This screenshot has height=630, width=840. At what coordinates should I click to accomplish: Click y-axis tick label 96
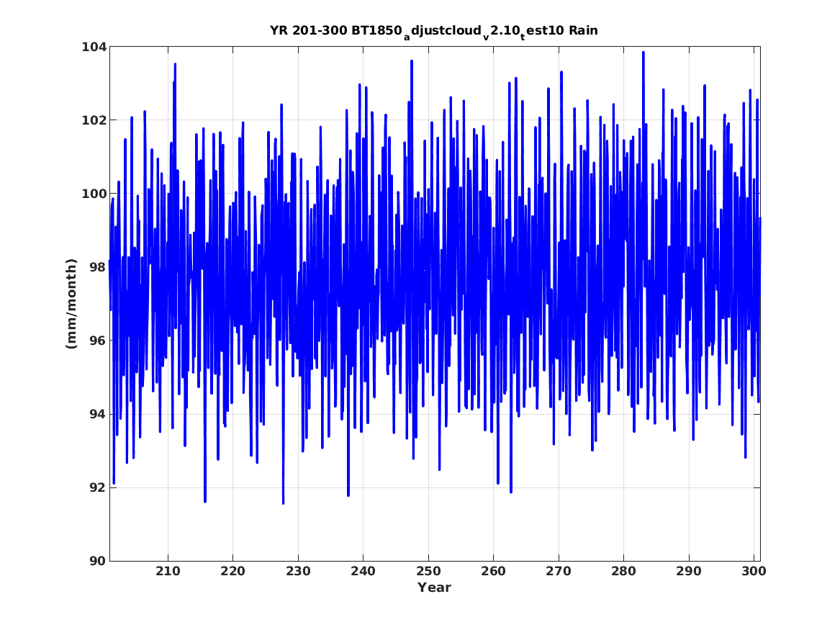coord(97,341)
